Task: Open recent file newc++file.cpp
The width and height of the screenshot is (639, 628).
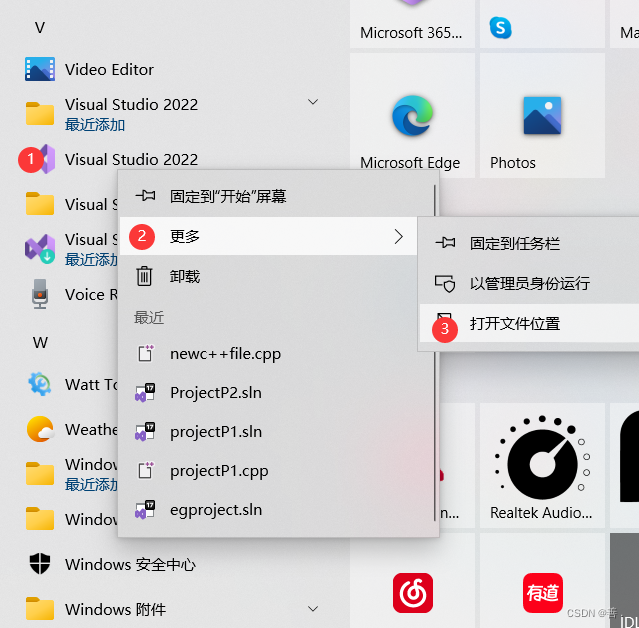Action: 278,354
